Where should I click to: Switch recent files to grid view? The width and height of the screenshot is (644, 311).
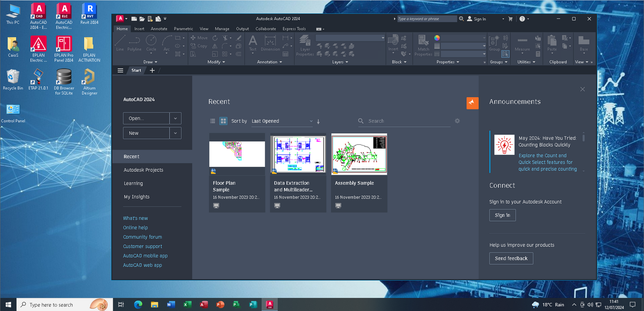point(223,121)
